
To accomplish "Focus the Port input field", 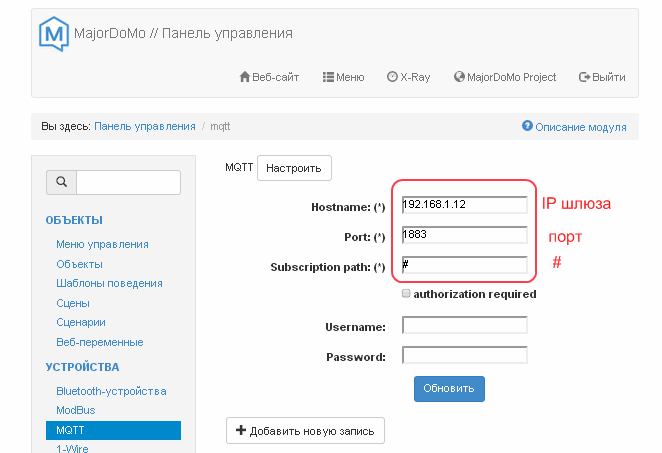I will (x=464, y=235).
